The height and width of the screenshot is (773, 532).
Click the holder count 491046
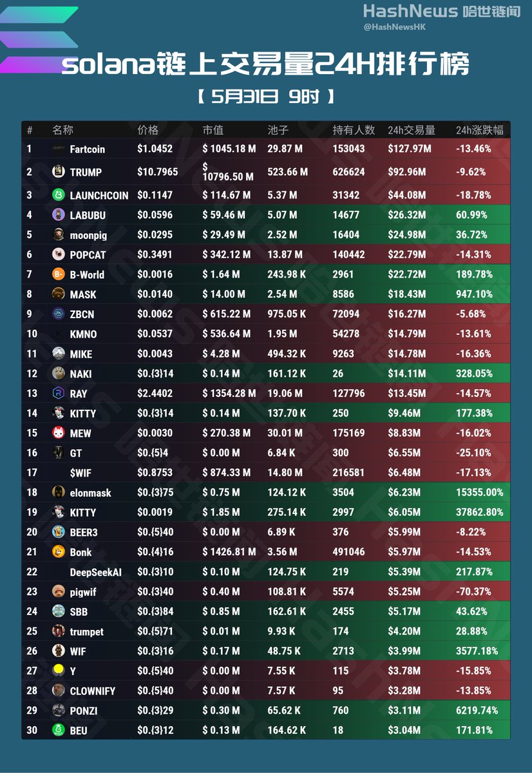click(x=348, y=551)
